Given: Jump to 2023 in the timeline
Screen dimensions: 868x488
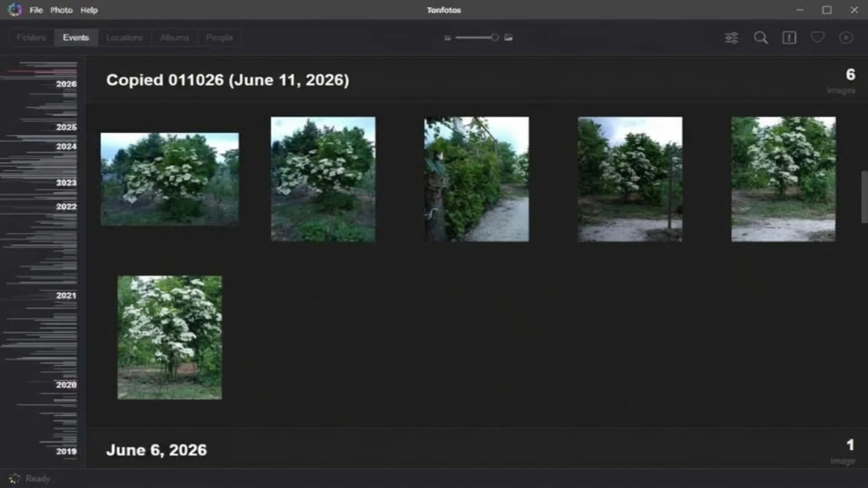Looking at the screenshot, I should [66, 183].
